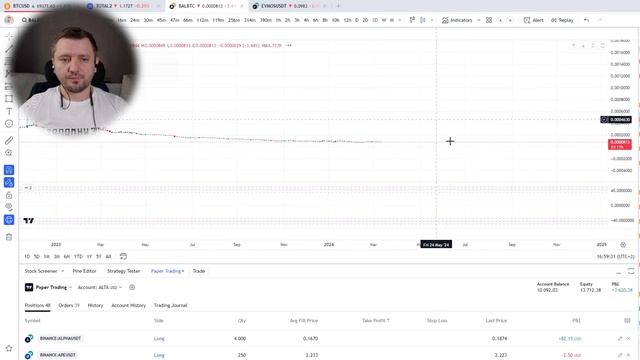The width and height of the screenshot is (640, 360).
Task: Select the crosshair cursor tool
Action: click(9, 36)
